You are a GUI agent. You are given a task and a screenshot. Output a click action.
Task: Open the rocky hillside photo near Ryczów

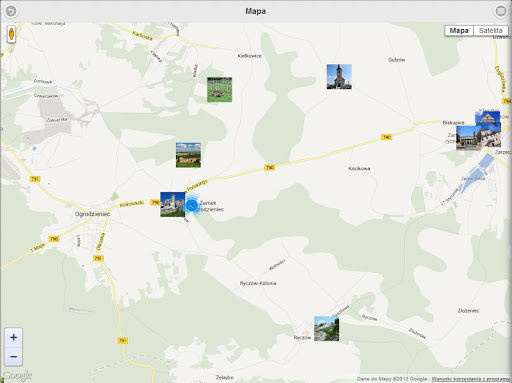pyautogui.click(x=326, y=329)
